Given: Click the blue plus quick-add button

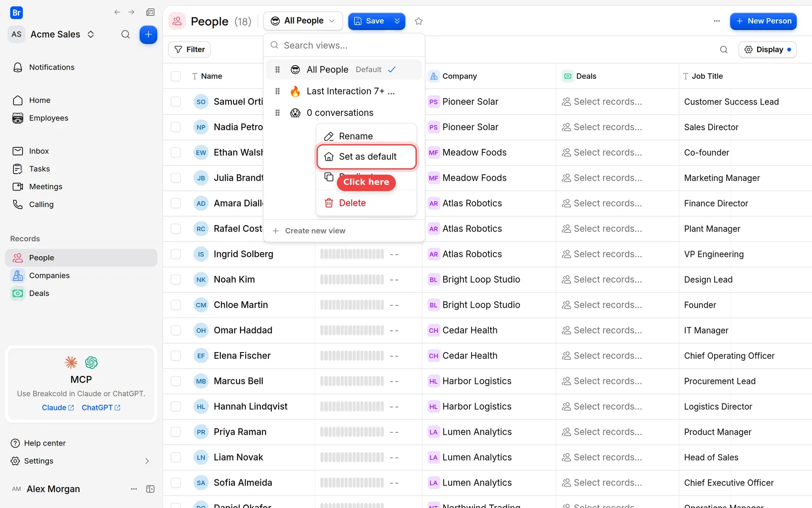Looking at the screenshot, I should coord(148,35).
